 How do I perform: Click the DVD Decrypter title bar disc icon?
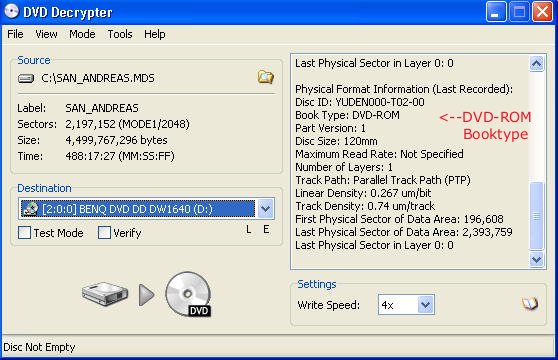click(x=11, y=11)
